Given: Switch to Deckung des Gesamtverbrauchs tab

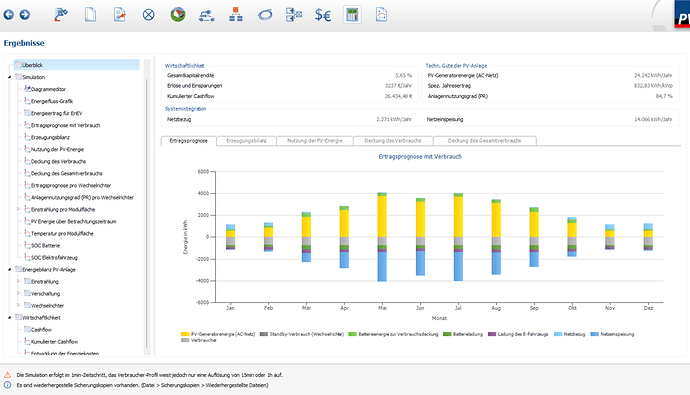Looking at the screenshot, I should pos(484,141).
